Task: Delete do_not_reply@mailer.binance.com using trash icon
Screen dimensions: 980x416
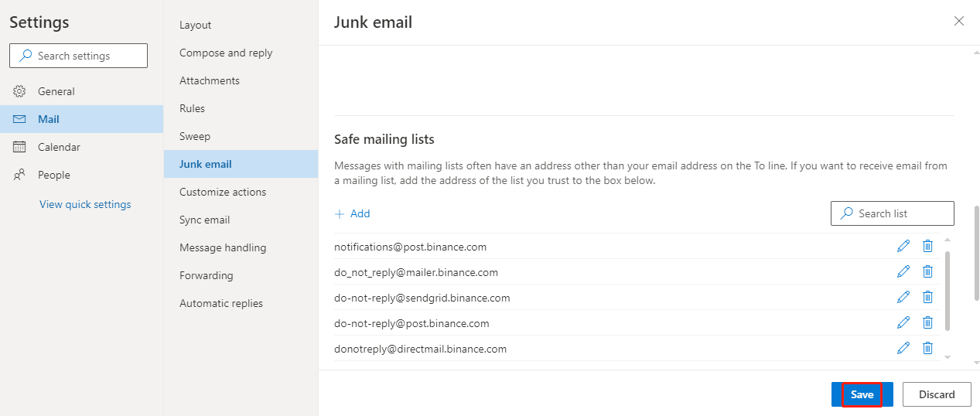Action: coord(927,272)
